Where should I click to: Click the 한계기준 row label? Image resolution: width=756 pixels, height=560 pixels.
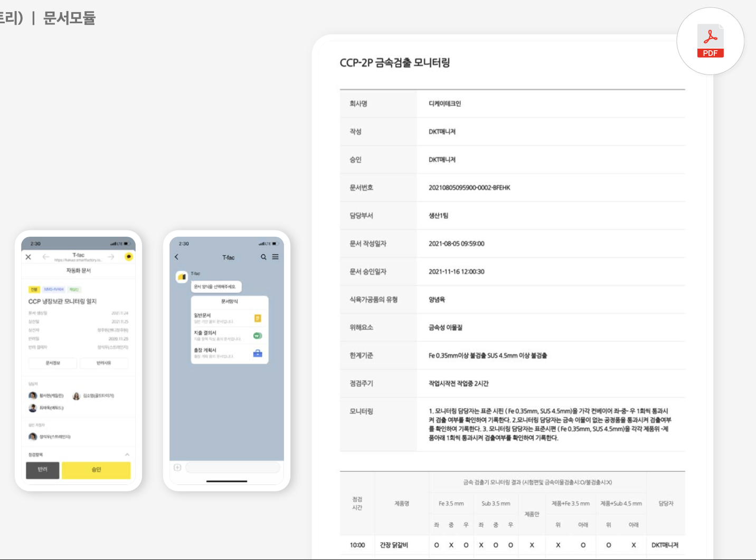361,356
